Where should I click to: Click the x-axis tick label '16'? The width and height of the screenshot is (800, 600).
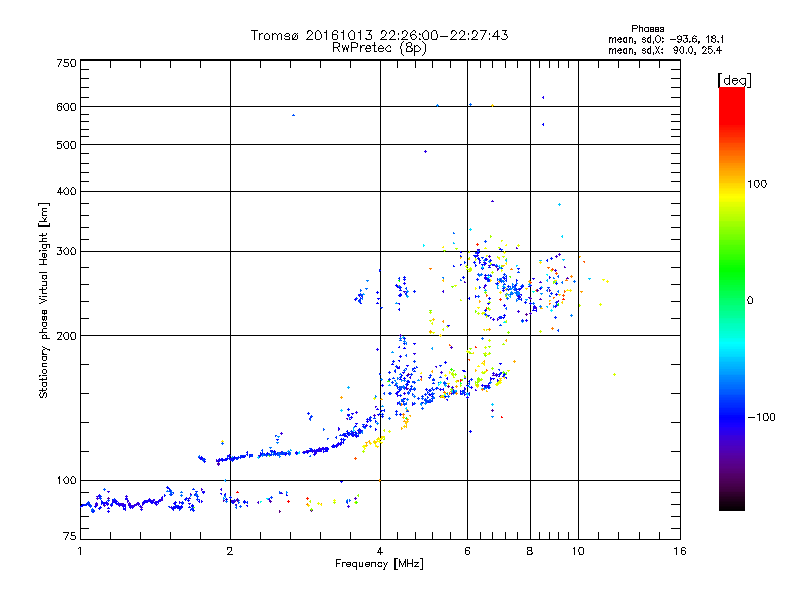(680, 551)
